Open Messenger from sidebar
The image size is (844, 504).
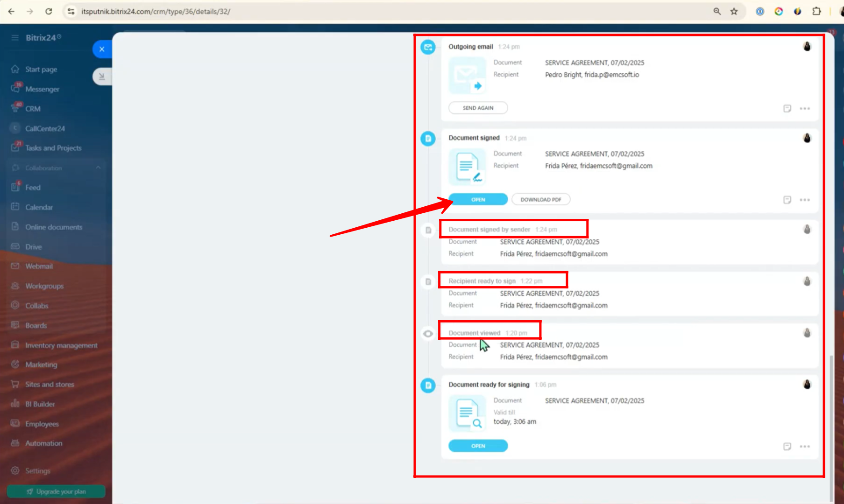[x=42, y=89]
